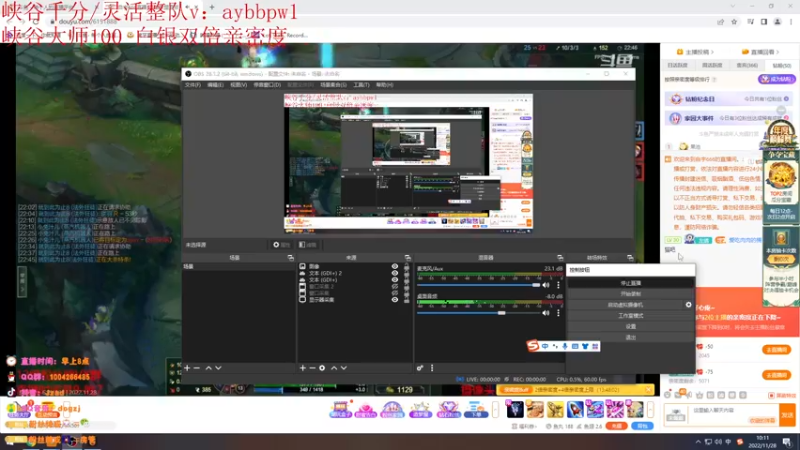The width and height of the screenshot is (800, 450).
Task: Show the hidden 窗口采集 source
Action: (x=394, y=293)
